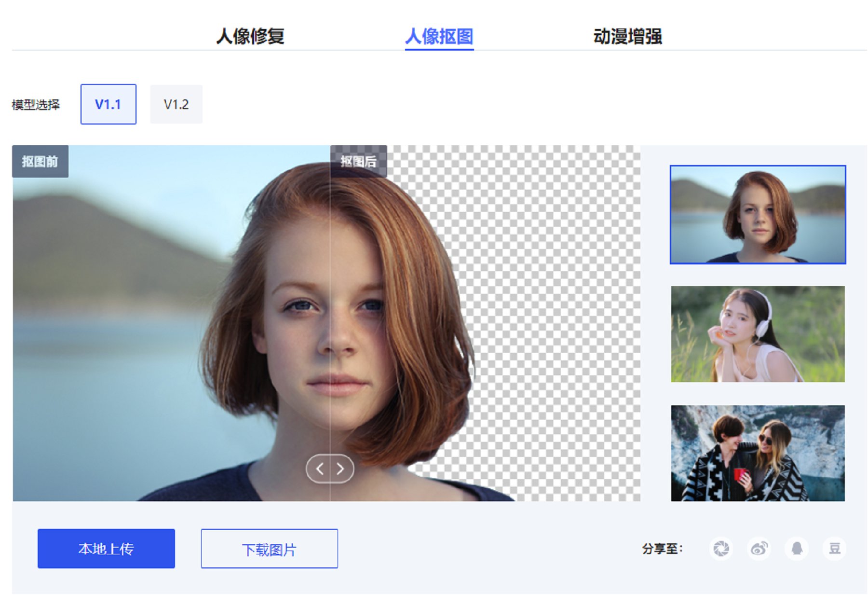Click the before/after comparison slider handle
868x607 pixels.
click(330, 469)
